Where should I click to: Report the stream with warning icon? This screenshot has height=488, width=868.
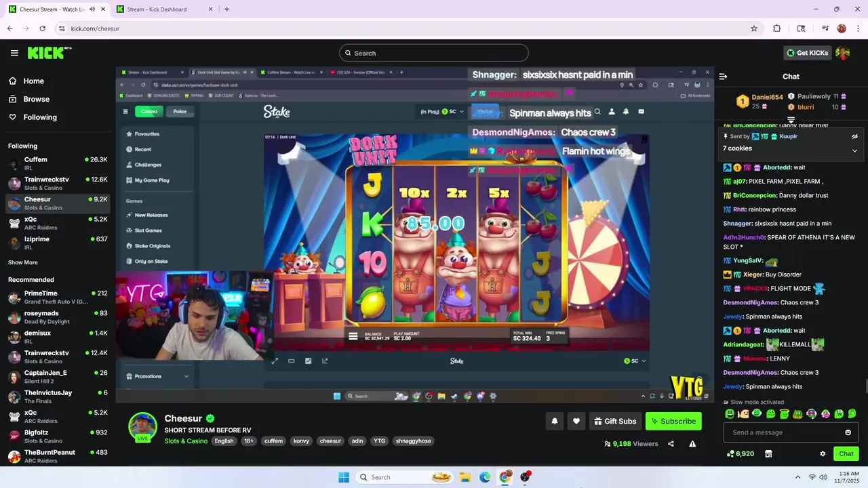(692, 444)
